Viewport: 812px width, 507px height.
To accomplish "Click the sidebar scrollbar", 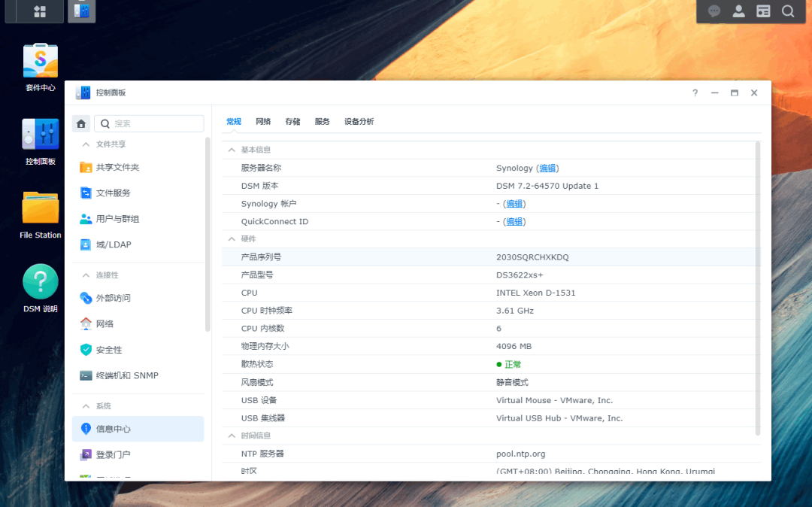I will [x=208, y=234].
